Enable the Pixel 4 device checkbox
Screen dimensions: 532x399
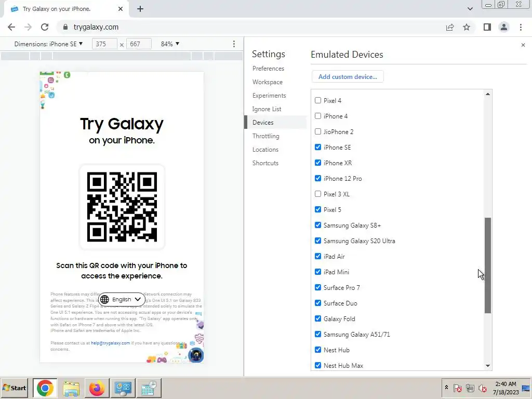click(x=318, y=100)
